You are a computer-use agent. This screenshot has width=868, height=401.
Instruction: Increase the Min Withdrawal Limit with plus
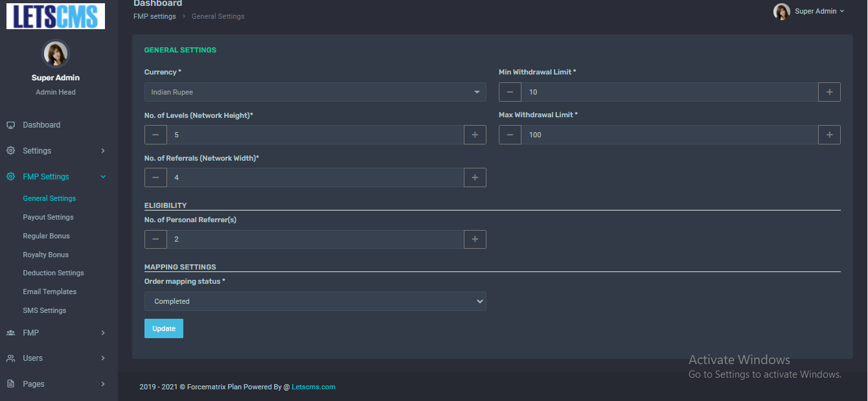[x=829, y=92]
